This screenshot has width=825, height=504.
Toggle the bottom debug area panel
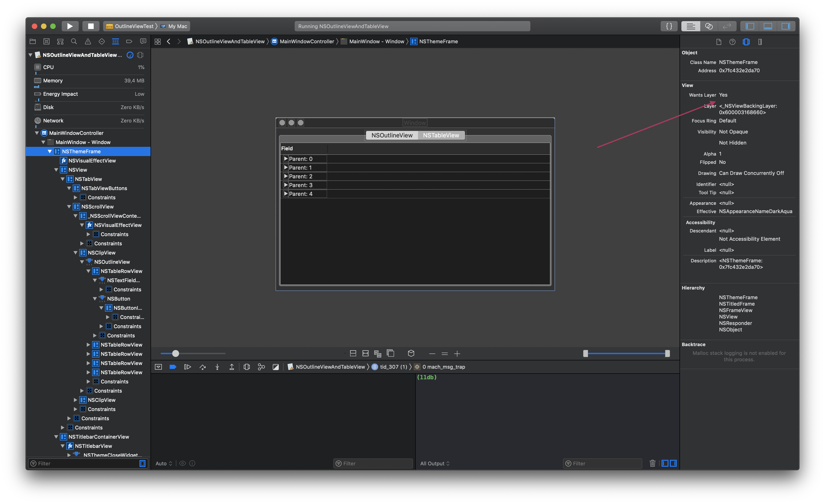pos(768,26)
